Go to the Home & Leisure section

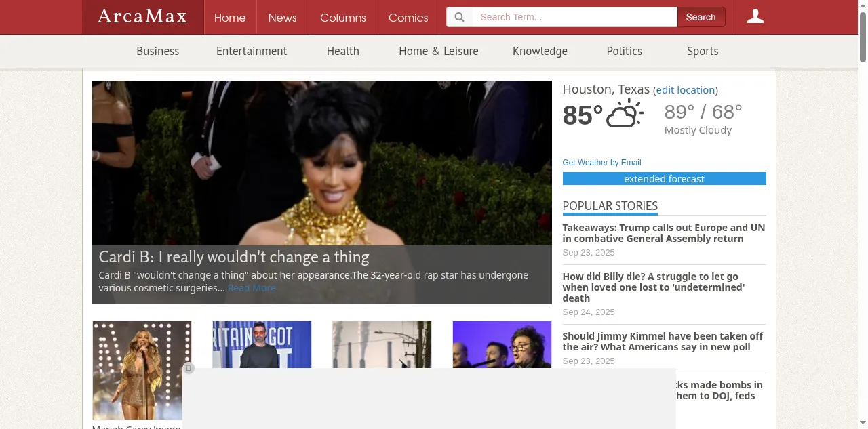click(x=439, y=51)
